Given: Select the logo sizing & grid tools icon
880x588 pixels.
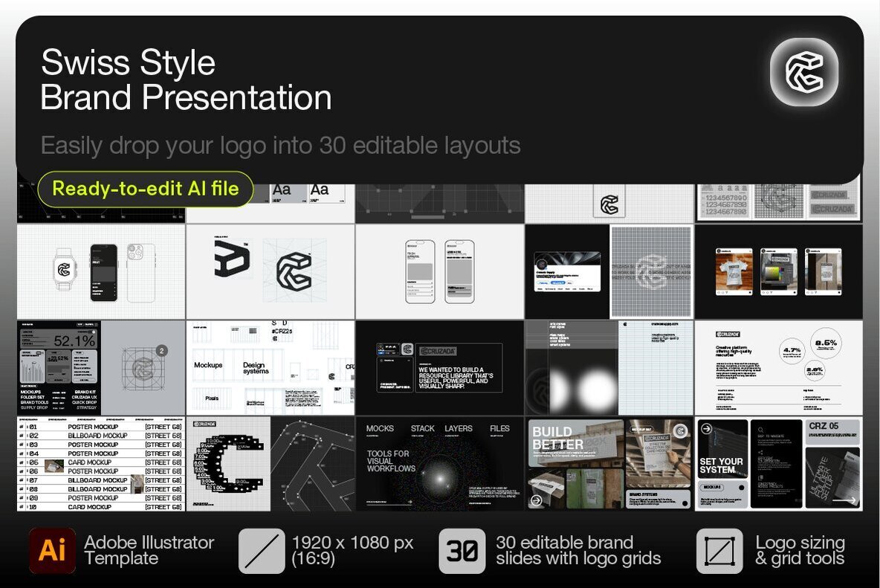Looking at the screenshot, I should tap(718, 551).
